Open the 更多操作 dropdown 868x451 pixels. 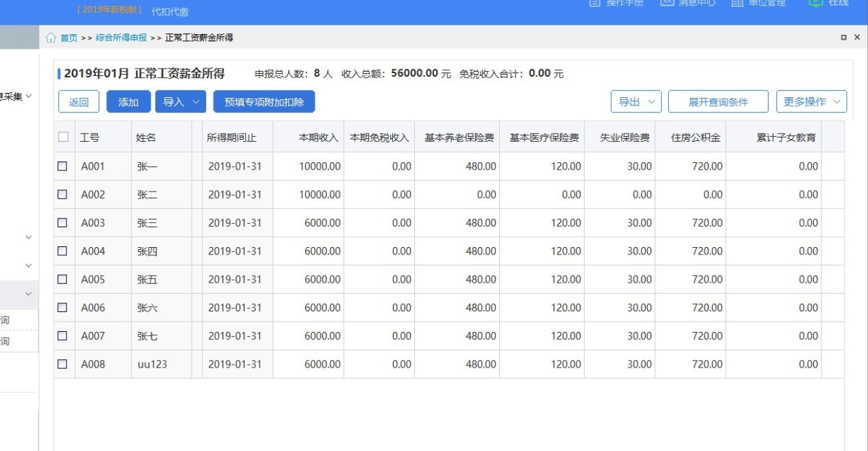coord(812,102)
